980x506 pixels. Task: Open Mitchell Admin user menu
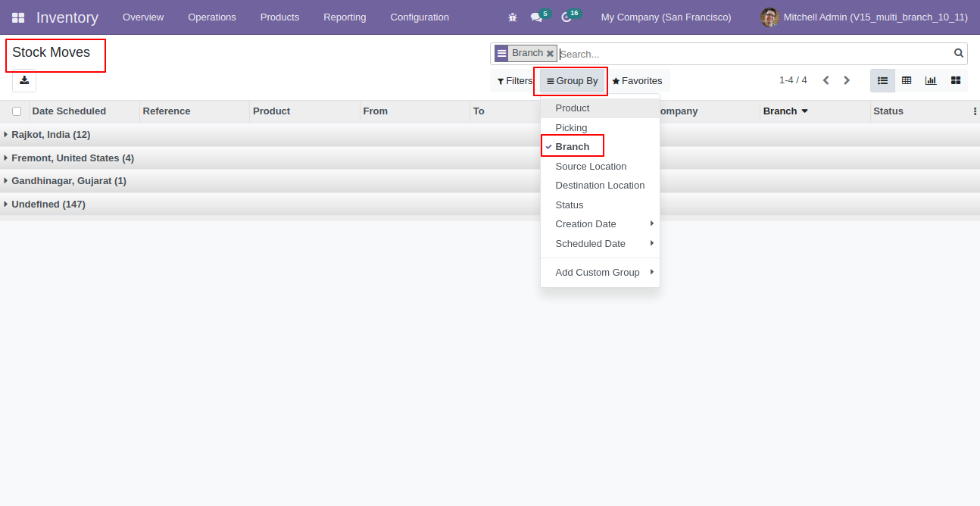click(x=864, y=17)
